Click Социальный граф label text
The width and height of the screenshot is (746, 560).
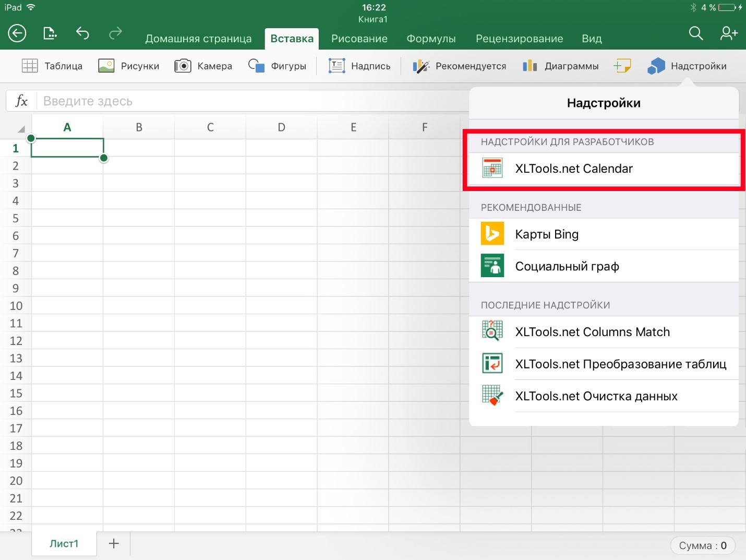(x=567, y=266)
